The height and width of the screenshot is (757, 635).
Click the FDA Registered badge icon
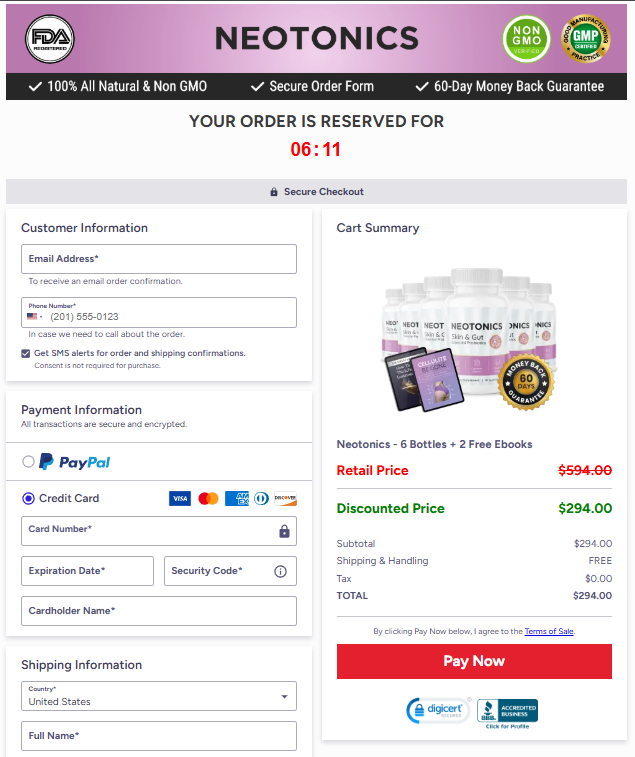(x=50, y=39)
